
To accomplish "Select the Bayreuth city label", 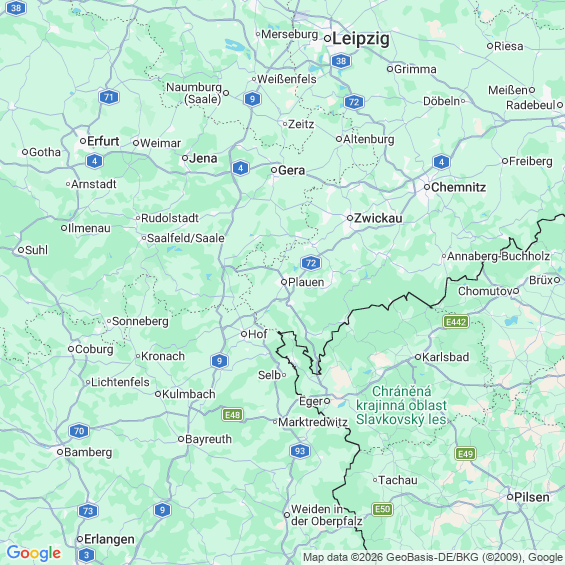I will coord(208,439).
